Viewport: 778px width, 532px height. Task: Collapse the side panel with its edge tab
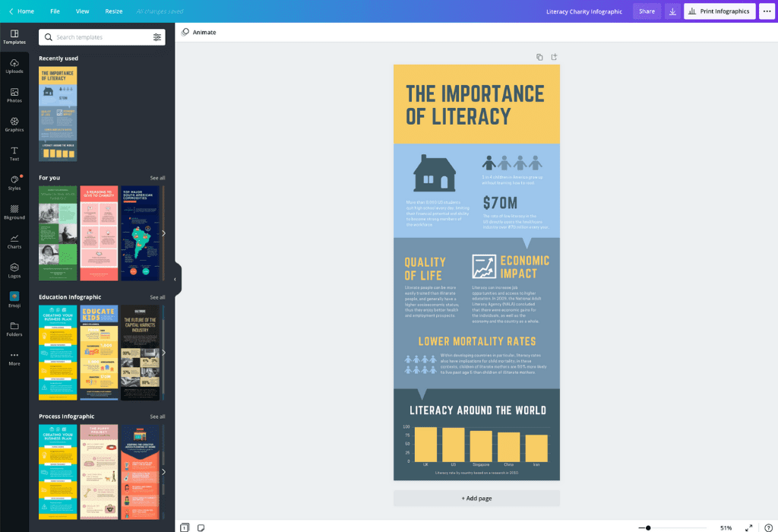[x=176, y=279]
